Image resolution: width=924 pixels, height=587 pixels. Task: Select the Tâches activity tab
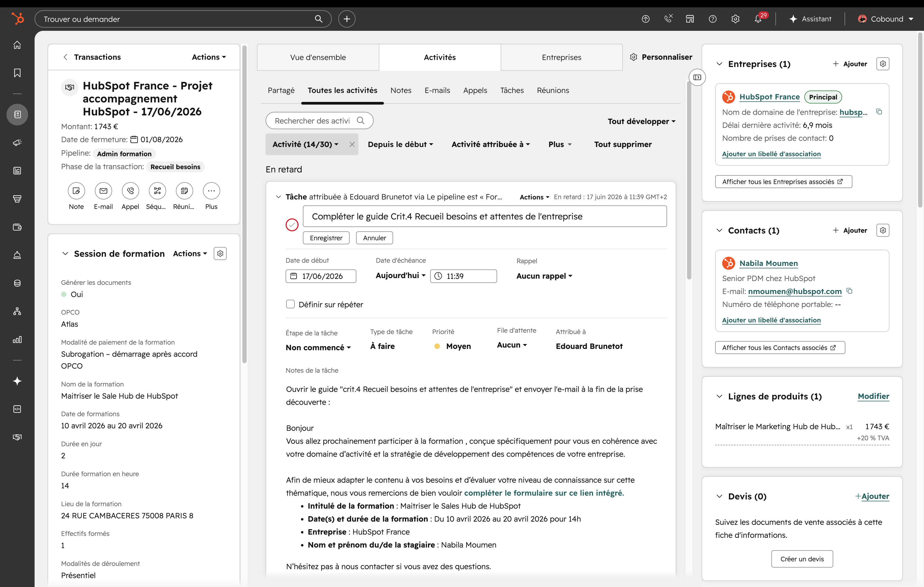point(512,90)
